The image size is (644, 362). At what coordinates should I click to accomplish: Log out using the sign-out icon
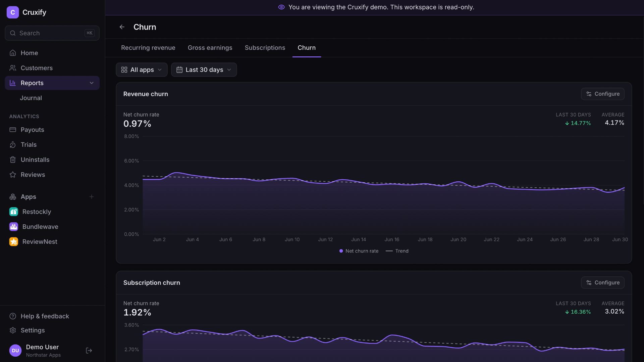pyautogui.click(x=89, y=351)
